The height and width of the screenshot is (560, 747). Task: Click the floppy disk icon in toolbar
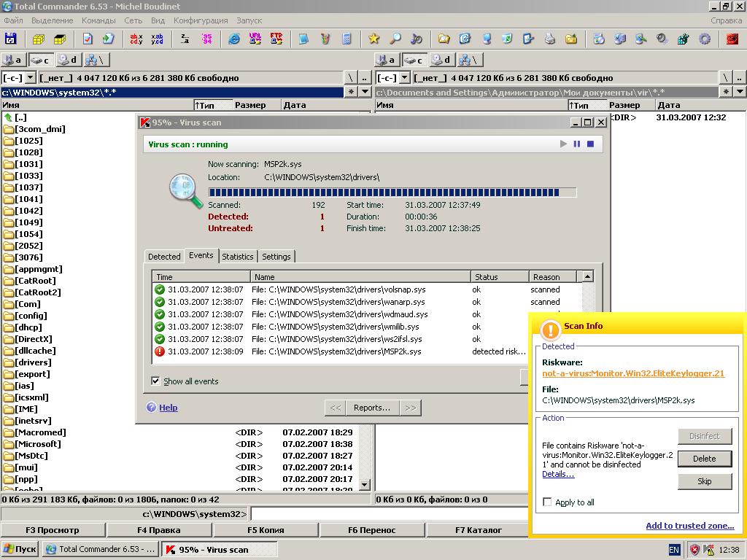click(x=10, y=39)
